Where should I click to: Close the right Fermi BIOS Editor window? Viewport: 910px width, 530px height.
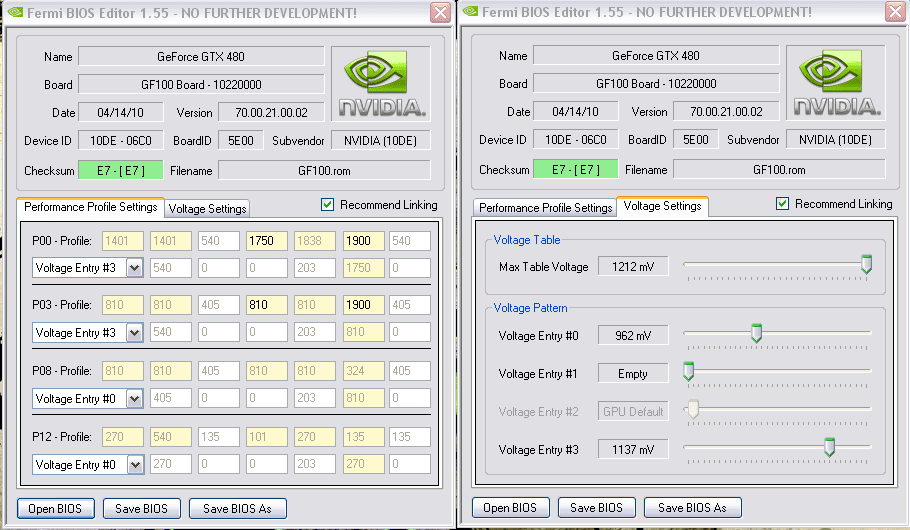895,12
